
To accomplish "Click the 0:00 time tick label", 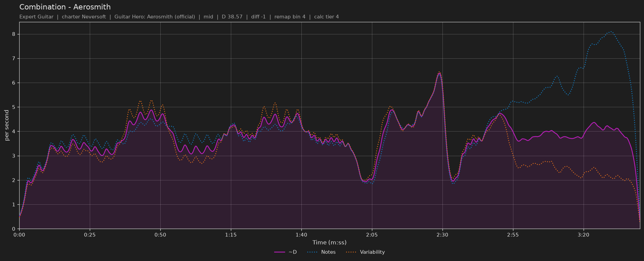I will (19, 235).
